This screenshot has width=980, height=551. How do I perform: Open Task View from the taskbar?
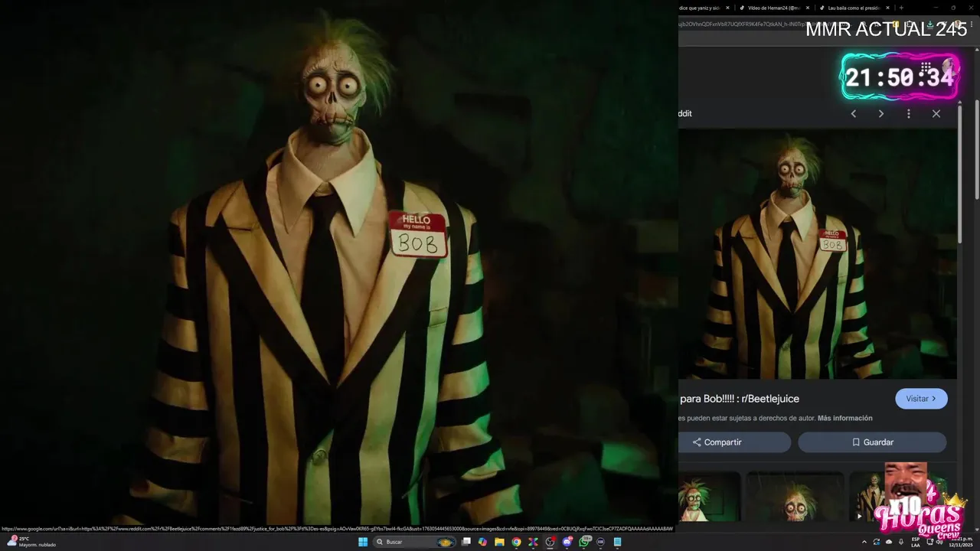[x=465, y=542]
